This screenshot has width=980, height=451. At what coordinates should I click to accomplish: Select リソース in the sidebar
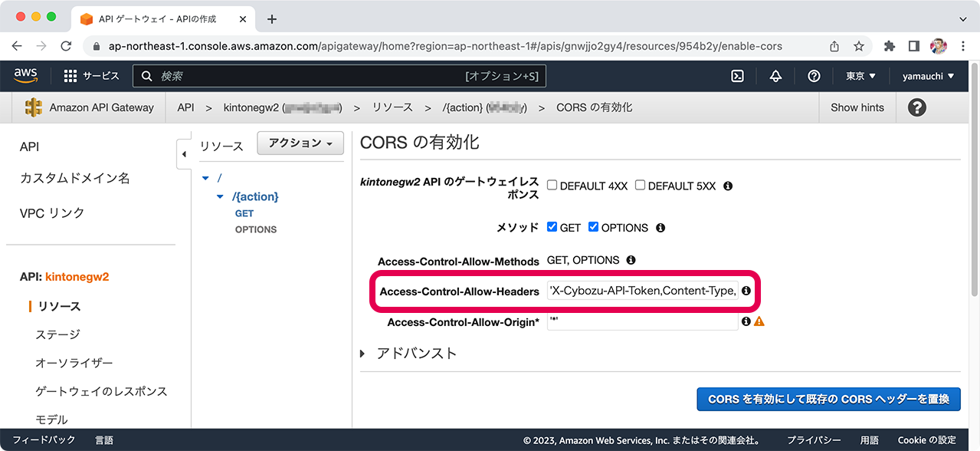59,306
